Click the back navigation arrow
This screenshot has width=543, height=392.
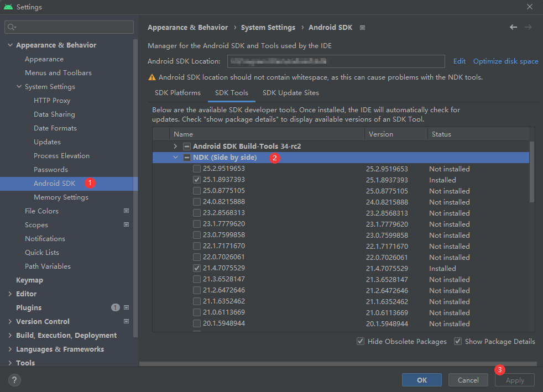[513, 27]
